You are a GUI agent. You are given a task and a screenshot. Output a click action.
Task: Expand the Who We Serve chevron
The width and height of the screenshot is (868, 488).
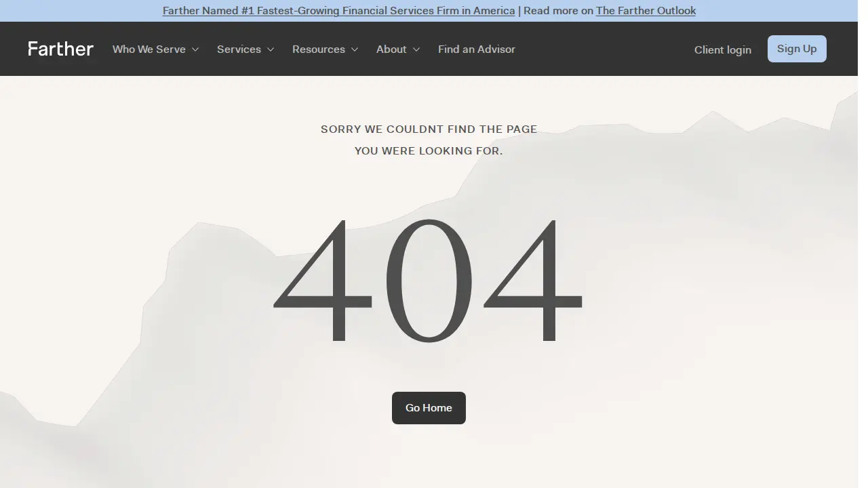195,49
